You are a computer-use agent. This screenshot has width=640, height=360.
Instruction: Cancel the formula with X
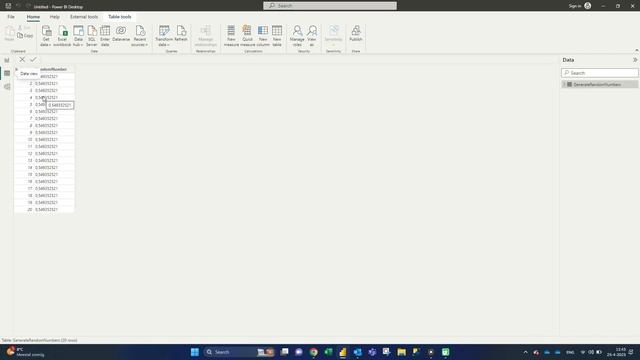click(22, 60)
